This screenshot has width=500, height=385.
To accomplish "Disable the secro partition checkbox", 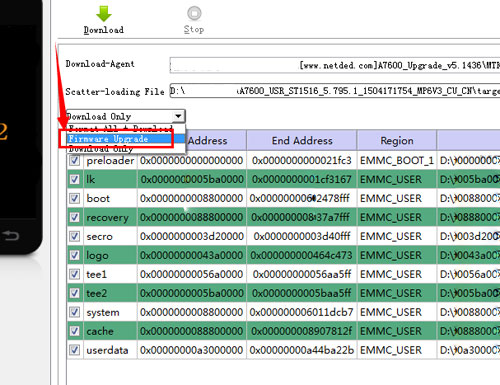I will (x=74, y=237).
